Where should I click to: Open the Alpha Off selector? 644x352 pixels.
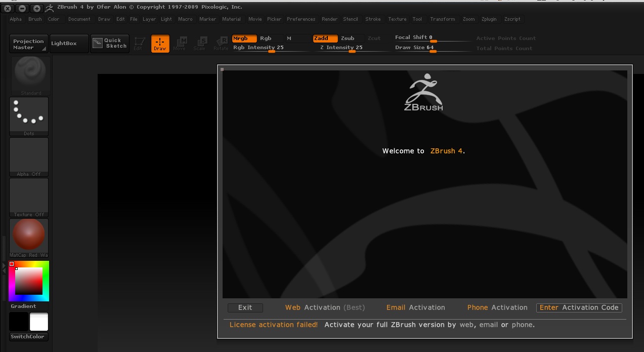pos(29,157)
